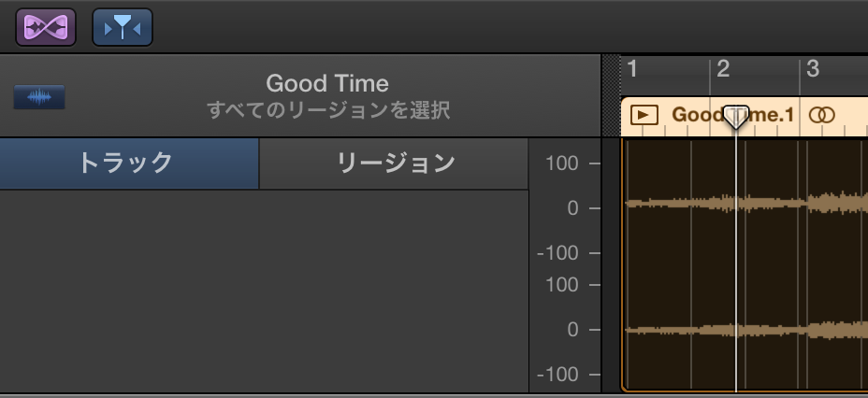Click bar 3 in the ruler
The image size is (868, 398).
pyautogui.click(x=813, y=68)
